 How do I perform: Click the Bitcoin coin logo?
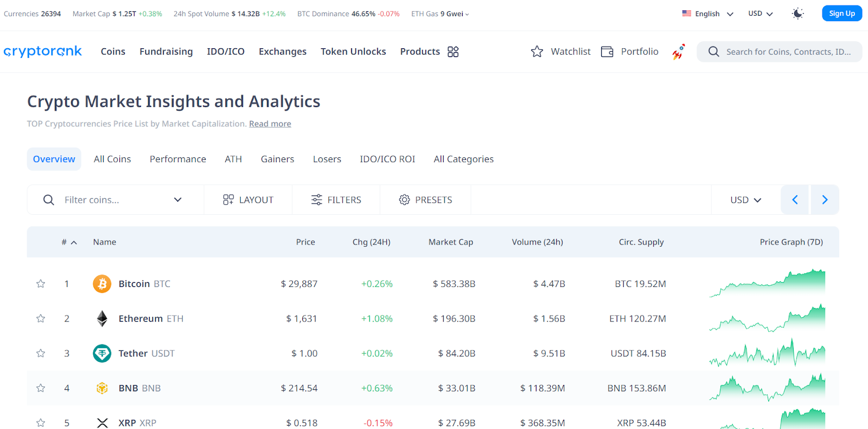point(102,284)
